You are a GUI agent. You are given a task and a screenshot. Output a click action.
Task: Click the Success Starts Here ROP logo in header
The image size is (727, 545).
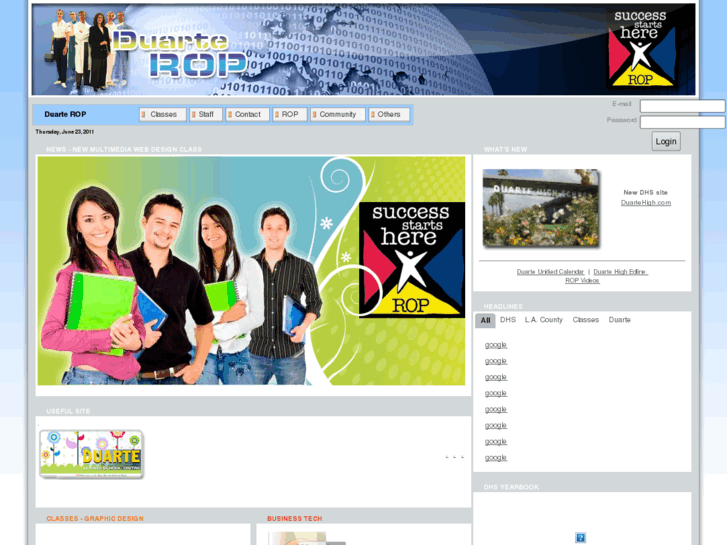pos(641,49)
